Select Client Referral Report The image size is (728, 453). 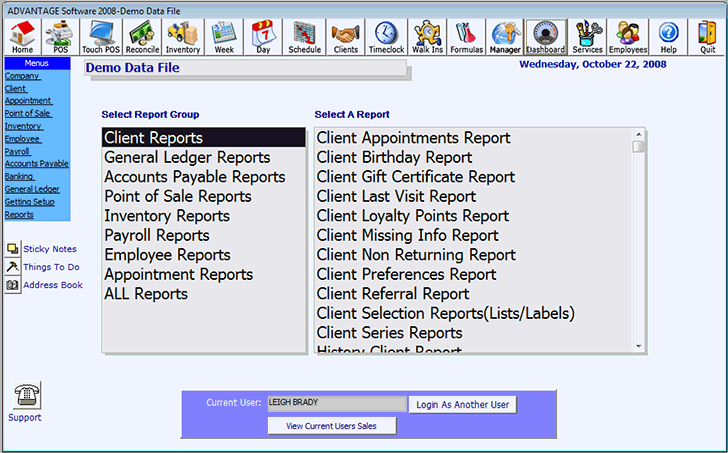tap(474, 294)
